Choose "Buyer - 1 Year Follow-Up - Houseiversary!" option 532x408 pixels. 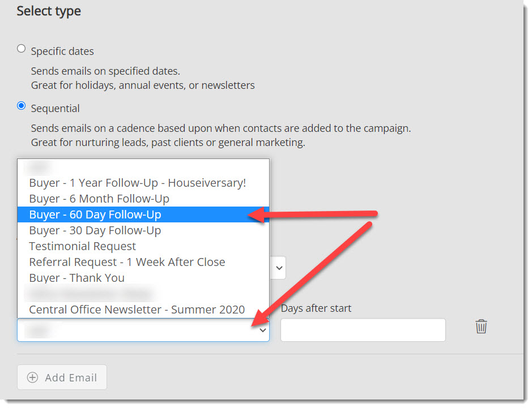click(137, 183)
